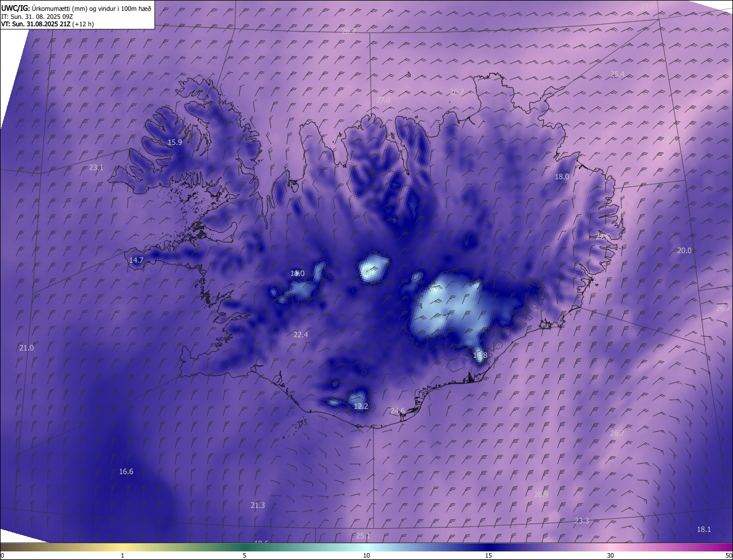Viewport: 733px width, 560px height.
Task: Click the 23.1 value label
Action: [96, 168]
